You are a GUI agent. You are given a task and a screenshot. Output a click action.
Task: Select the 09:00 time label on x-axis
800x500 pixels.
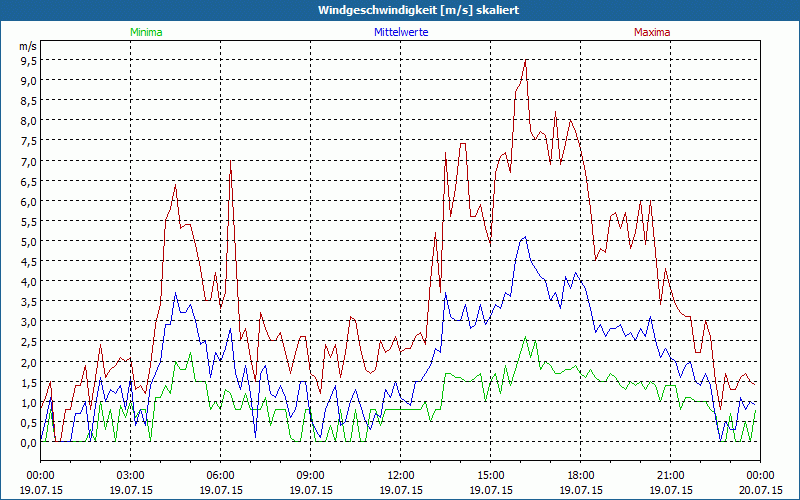(x=310, y=475)
